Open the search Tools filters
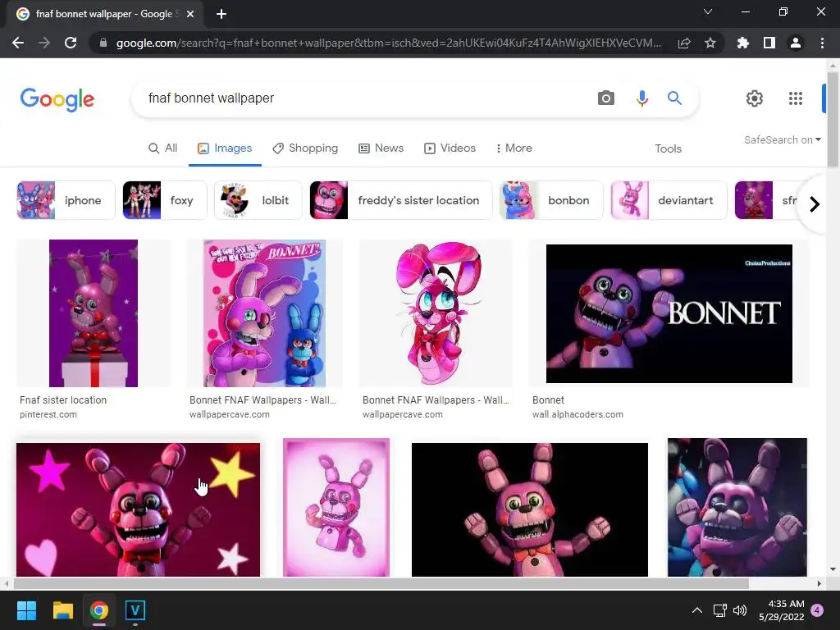Screen dimensions: 840x630 pyautogui.click(x=668, y=149)
